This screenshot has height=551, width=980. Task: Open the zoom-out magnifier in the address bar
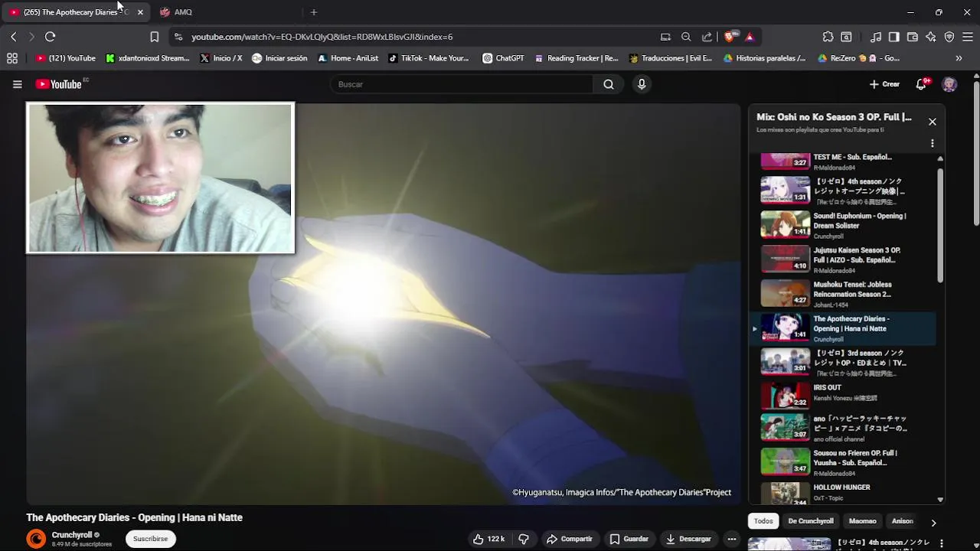(686, 37)
